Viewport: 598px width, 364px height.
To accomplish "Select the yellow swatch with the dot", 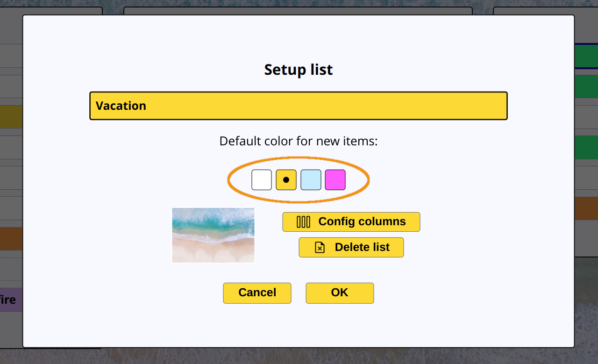I will pos(286,180).
